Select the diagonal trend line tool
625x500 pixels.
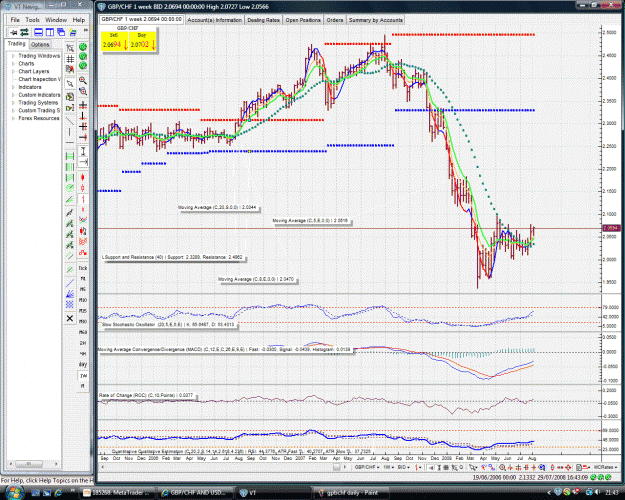[x=70, y=120]
